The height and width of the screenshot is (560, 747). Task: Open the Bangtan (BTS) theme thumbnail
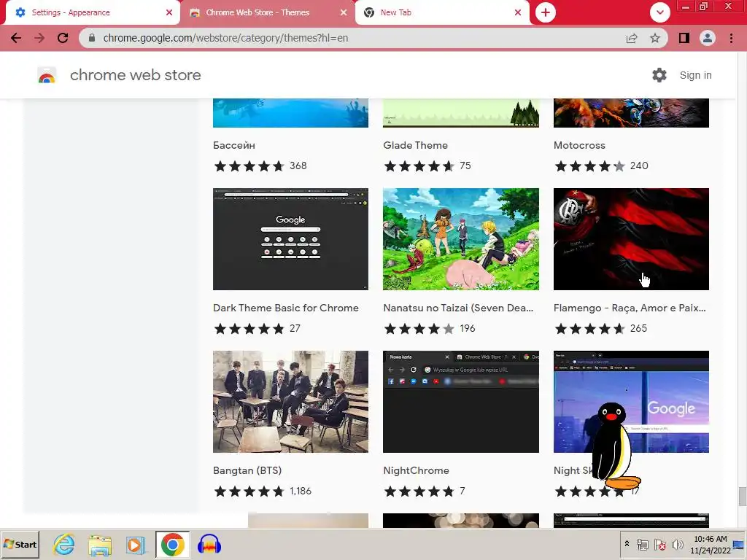(290, 402)
